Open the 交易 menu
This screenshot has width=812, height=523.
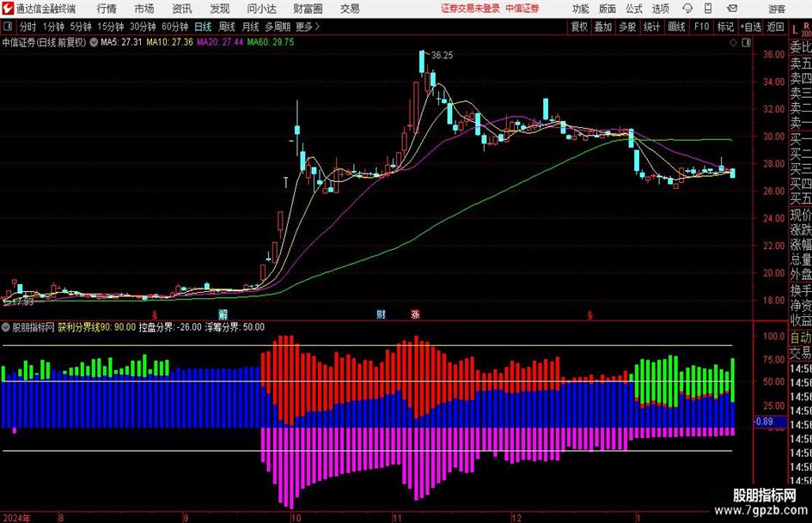(350, 9)
